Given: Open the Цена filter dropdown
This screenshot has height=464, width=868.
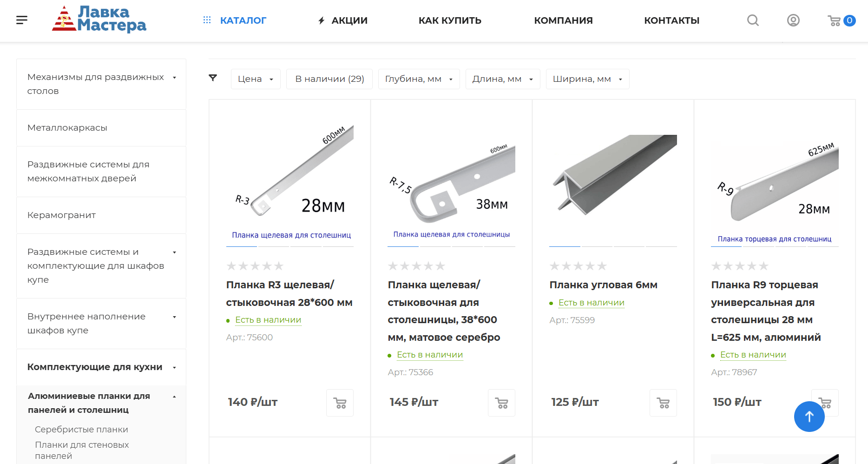Looking at the screenshot, I should [x=256, y=79].
